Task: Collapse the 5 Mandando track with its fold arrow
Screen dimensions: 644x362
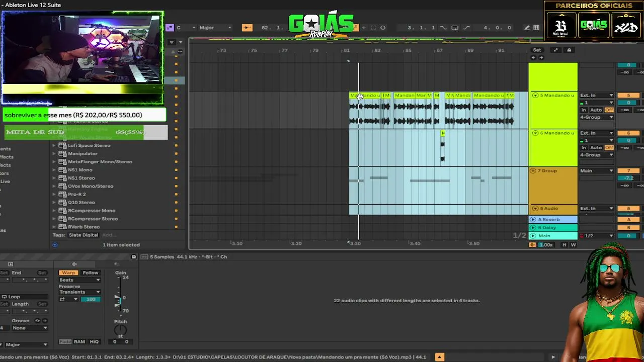Action: tap(535, 96)
